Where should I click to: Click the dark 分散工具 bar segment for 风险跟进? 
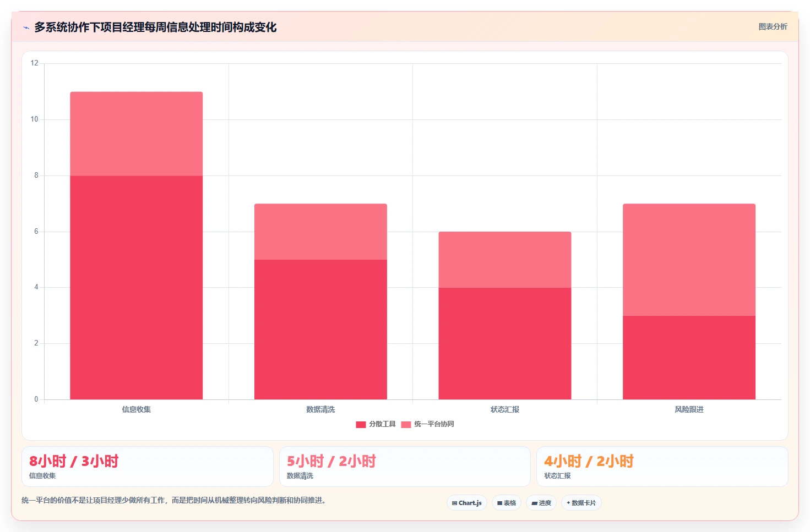point(689,358)
